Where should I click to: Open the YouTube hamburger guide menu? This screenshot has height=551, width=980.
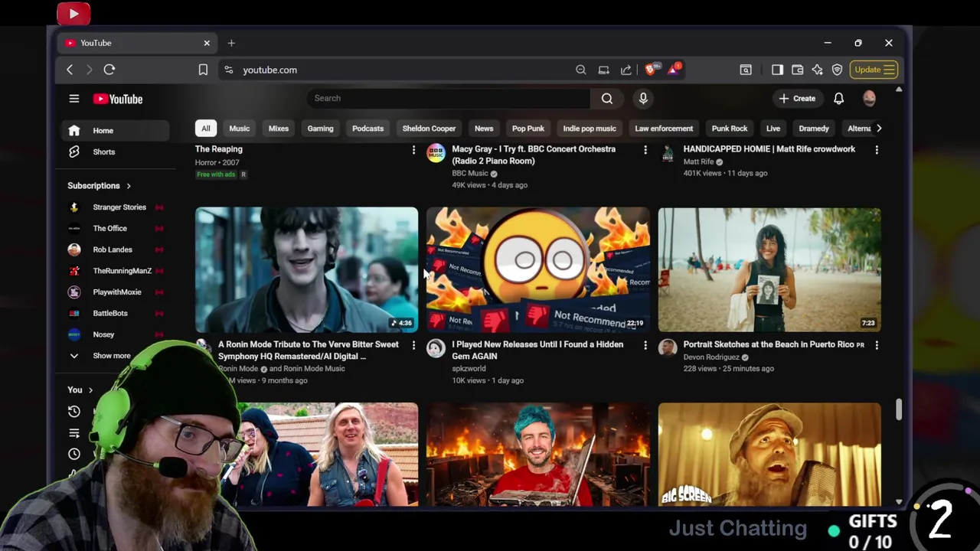(x=74, y=99)
